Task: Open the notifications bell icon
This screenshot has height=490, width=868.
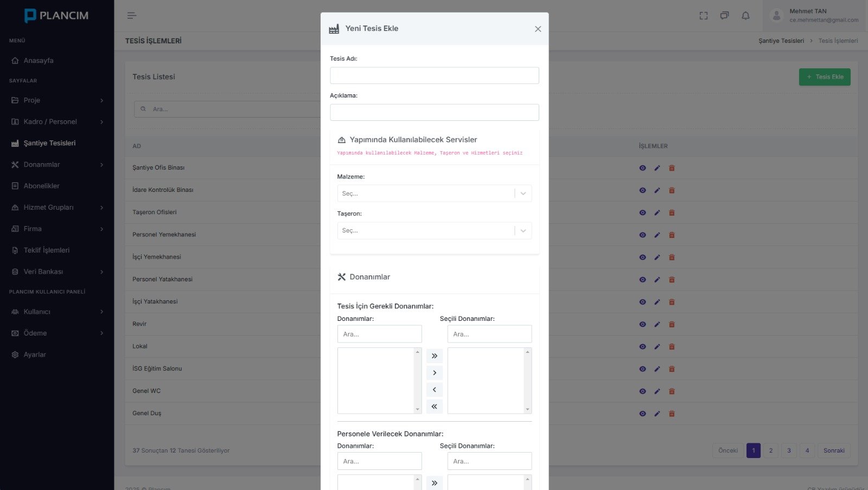Action: coord(745,16)
